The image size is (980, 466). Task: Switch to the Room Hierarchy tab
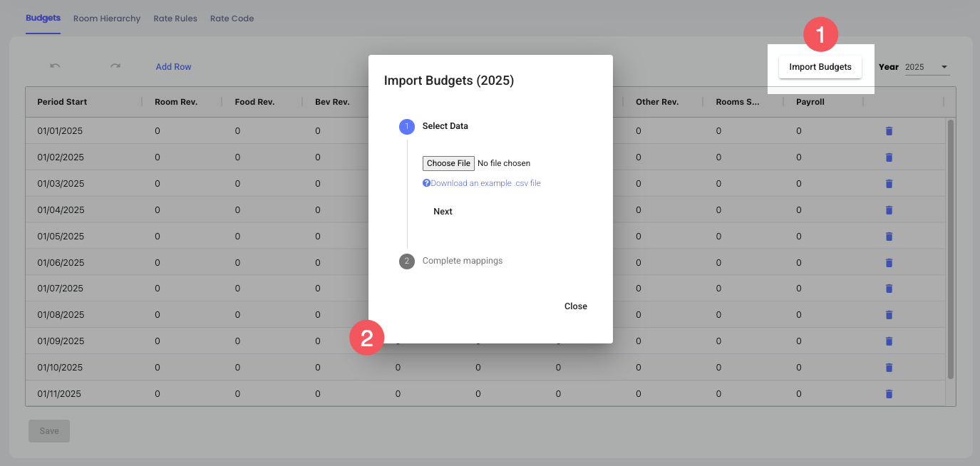[x=107, y=19]
